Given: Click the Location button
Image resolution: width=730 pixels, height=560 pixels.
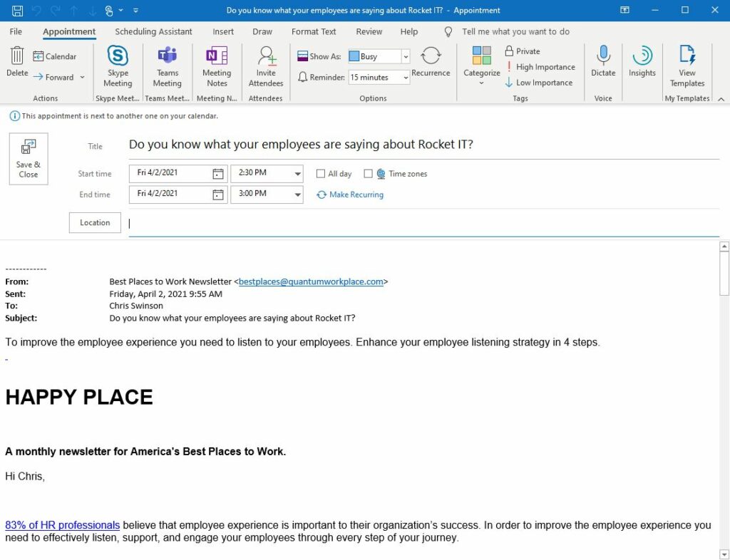Looking at the screenshot, I should pyautogui.click(x=95, y=223).
